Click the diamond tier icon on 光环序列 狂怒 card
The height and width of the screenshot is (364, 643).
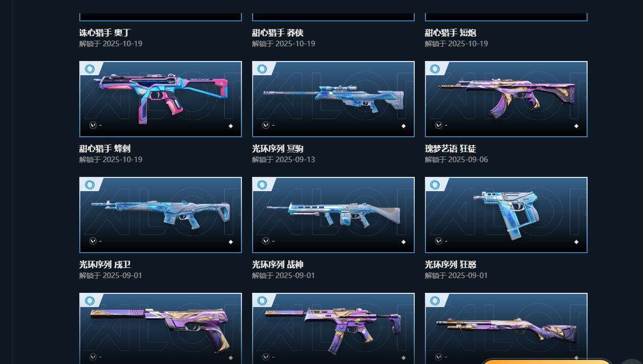click(x=576, y=242)
